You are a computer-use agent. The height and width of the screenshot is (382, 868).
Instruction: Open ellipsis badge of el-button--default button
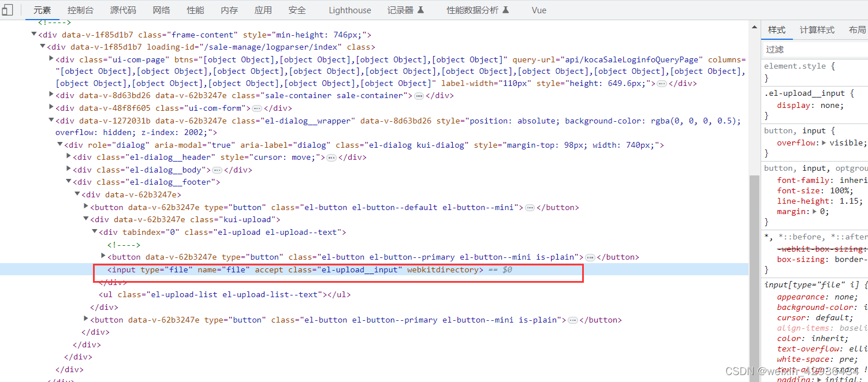coord(530,208)
